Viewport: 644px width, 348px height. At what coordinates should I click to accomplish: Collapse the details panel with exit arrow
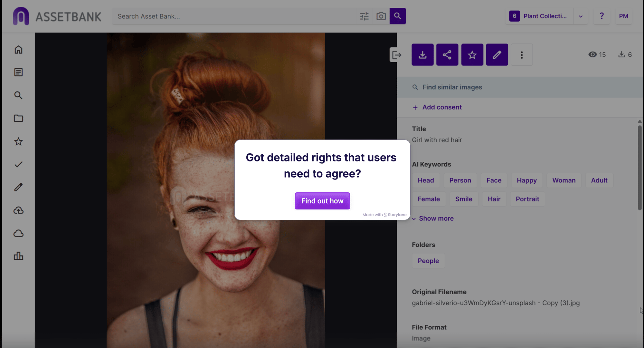tap(396, 55)
